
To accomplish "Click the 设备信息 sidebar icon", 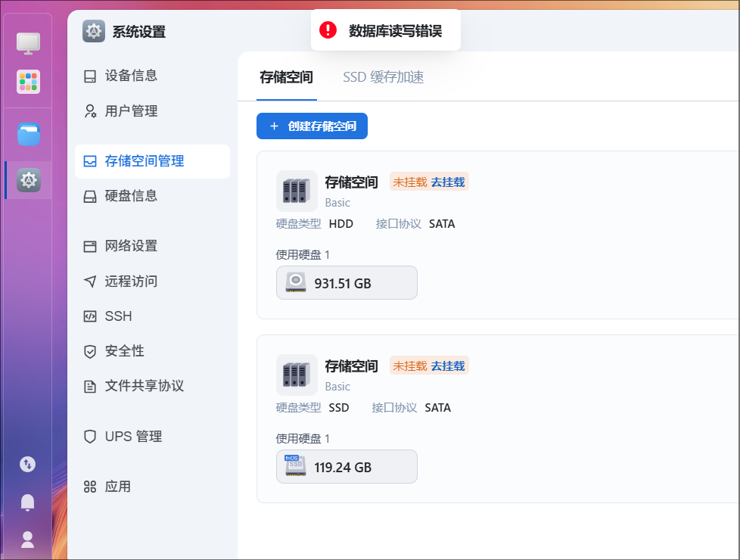I will [x=90, y=76].
